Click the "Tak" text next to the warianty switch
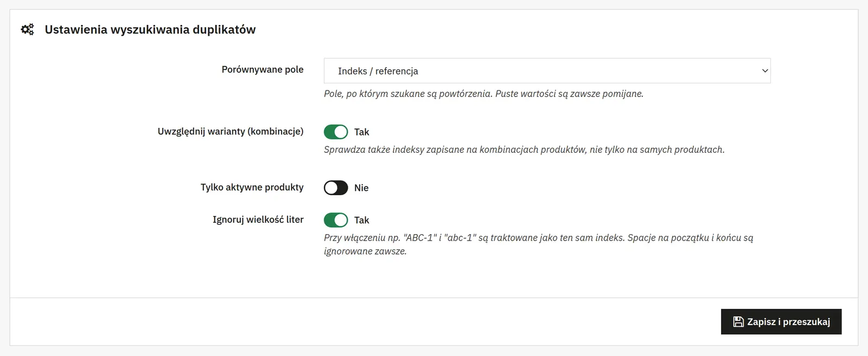 361,132
